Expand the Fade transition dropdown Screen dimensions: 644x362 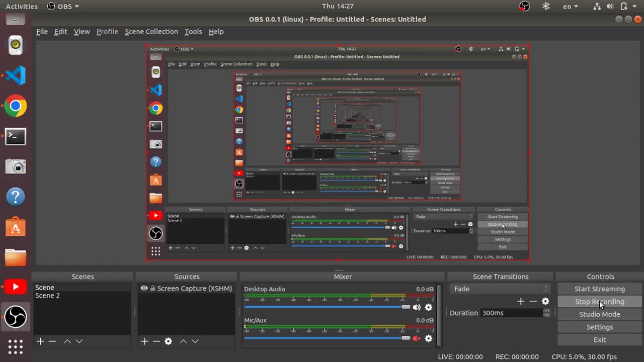coord(545,289)
